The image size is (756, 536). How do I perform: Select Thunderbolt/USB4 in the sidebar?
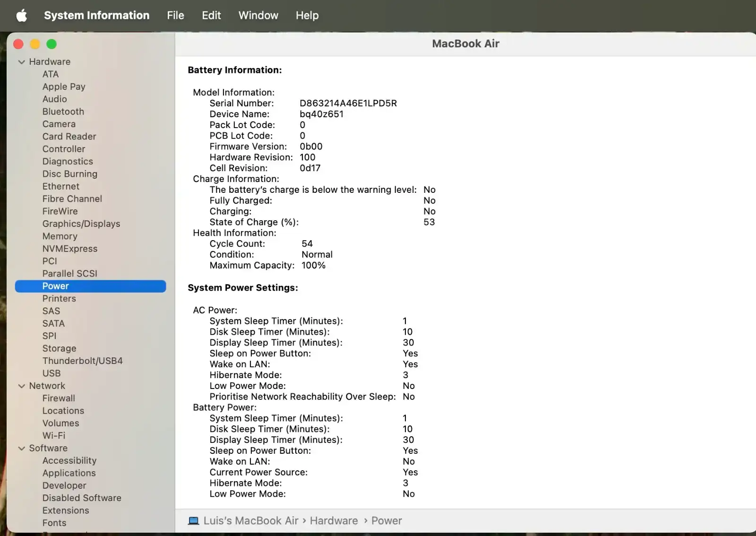[x=83, y=361]
